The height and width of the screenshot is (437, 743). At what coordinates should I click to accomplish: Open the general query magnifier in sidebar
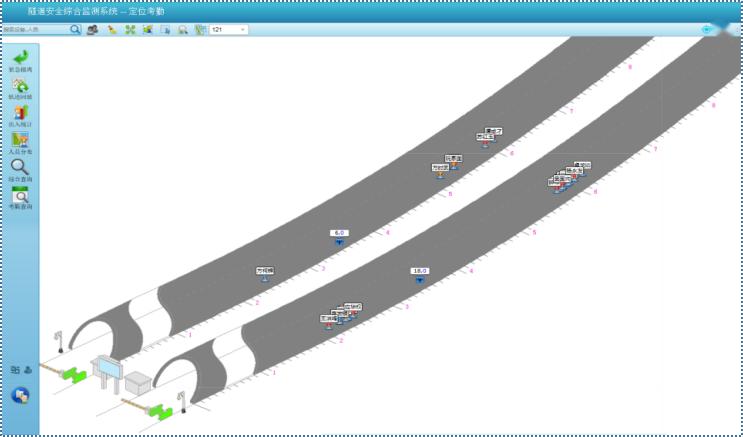(x=20, y=167)
